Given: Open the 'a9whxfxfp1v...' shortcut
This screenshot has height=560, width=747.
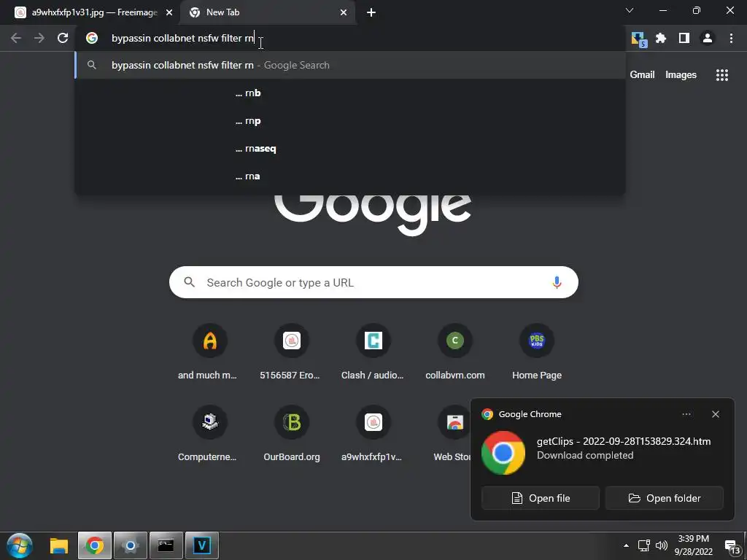Looking at the screenshot, I should coord(373,435).
